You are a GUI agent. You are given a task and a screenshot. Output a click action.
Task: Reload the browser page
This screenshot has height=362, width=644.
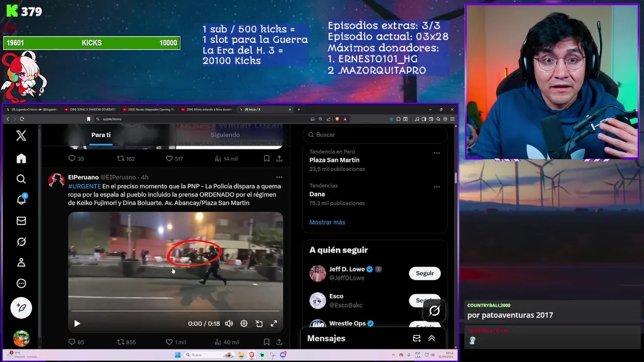tap(22, 119)
